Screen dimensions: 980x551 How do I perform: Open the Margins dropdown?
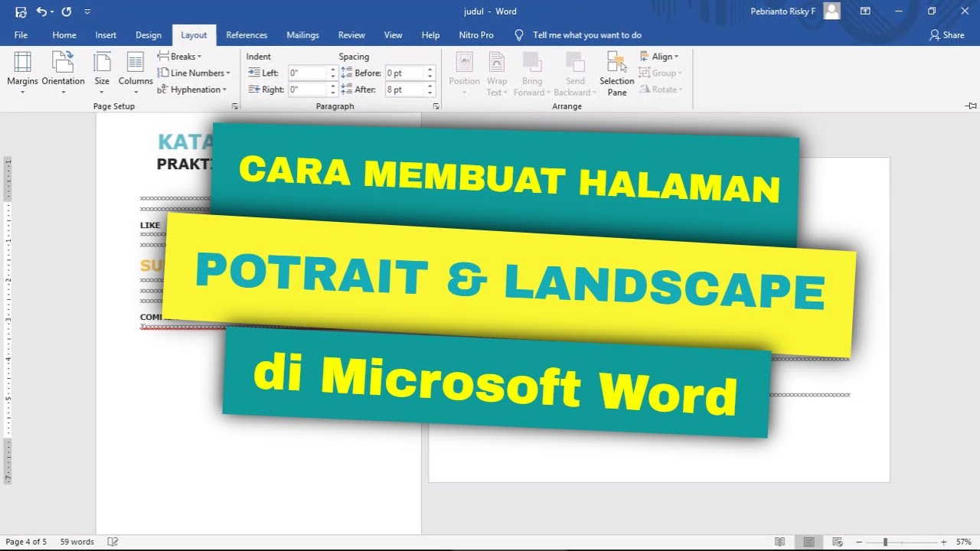[22, 73]
